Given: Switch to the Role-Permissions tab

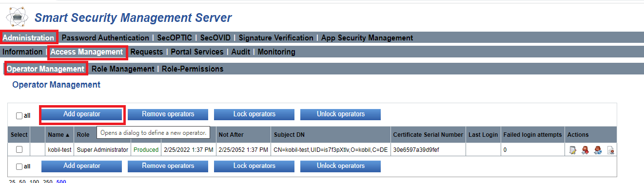Looking at the screenshot, I should 193,69.
